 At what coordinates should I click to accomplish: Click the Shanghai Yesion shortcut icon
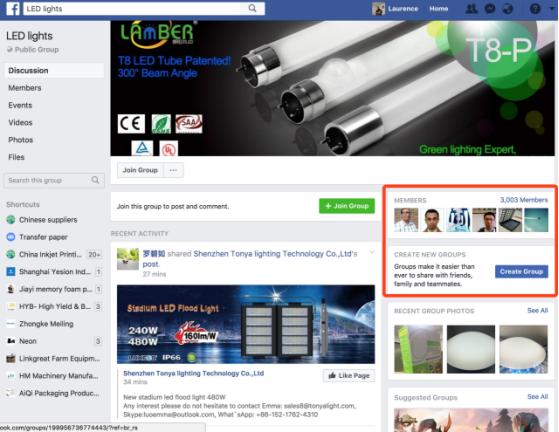coord(11,272)
